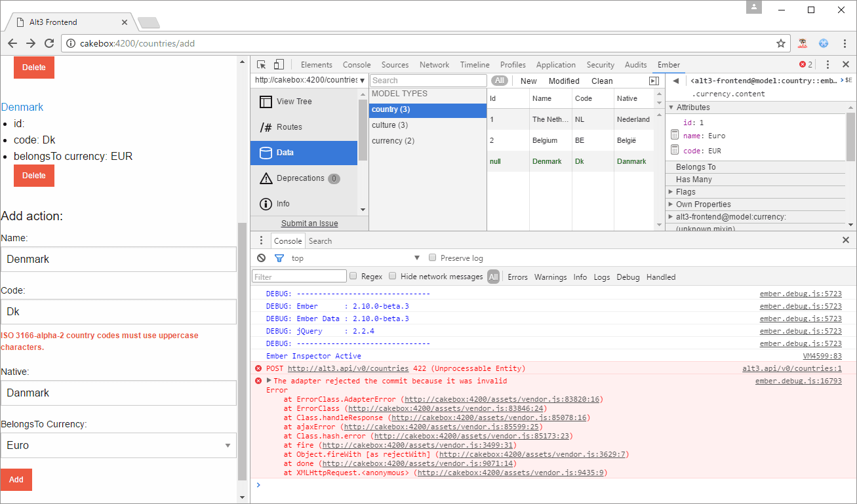
Task: Click inside the Name input showing Denmark
Action: [118, 259]
